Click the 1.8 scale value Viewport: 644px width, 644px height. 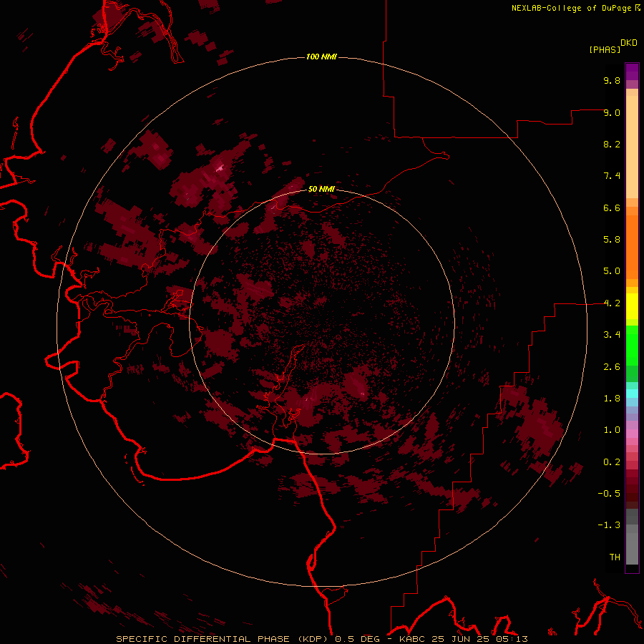point(612,399)
